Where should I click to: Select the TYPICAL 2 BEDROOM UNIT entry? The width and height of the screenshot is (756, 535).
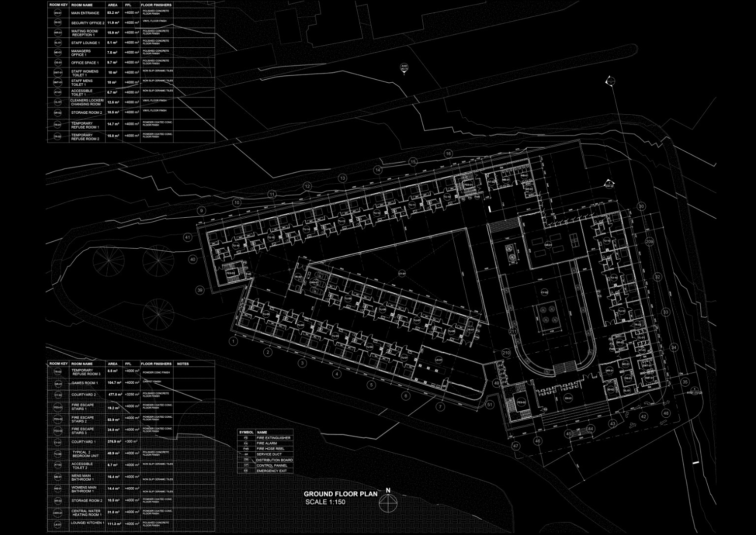pyautogui.click(x=85, y=454)
